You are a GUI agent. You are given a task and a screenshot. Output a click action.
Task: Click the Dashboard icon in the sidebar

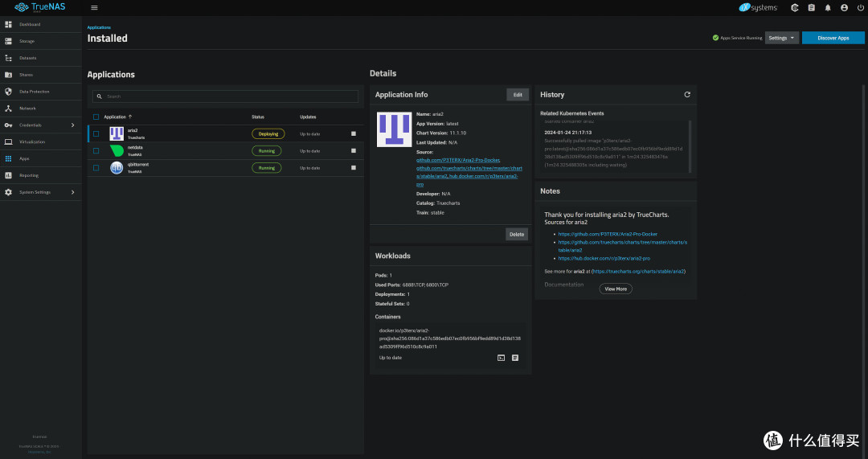point(8,24)
